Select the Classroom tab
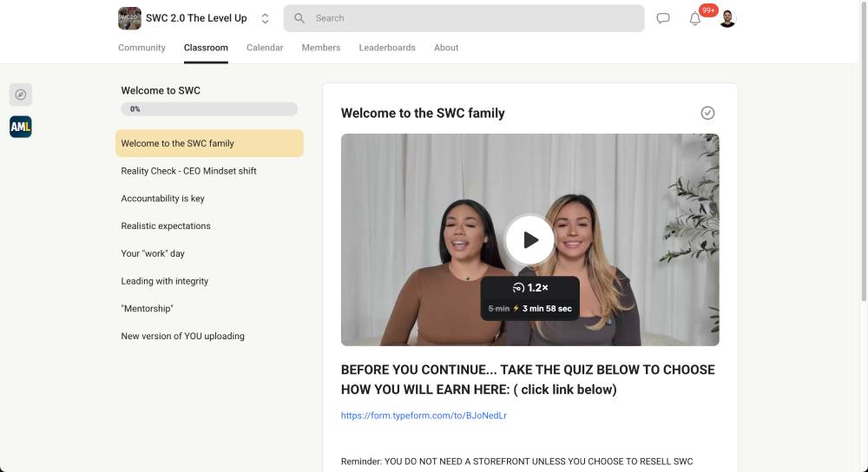Viewport: 868px width, 472px height. (206, 48)
